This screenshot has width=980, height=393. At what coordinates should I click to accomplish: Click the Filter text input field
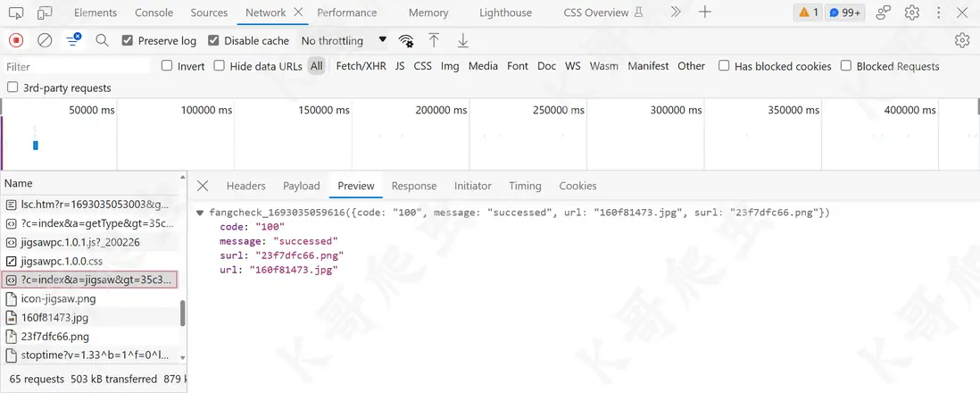pyautogui.click(x=78, y=66)
